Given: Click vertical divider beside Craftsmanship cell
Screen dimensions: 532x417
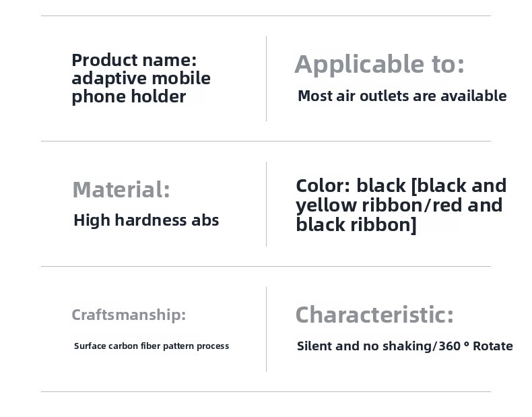Looking at the screenshot, I should pyautogui.click(x=266, y=329).
